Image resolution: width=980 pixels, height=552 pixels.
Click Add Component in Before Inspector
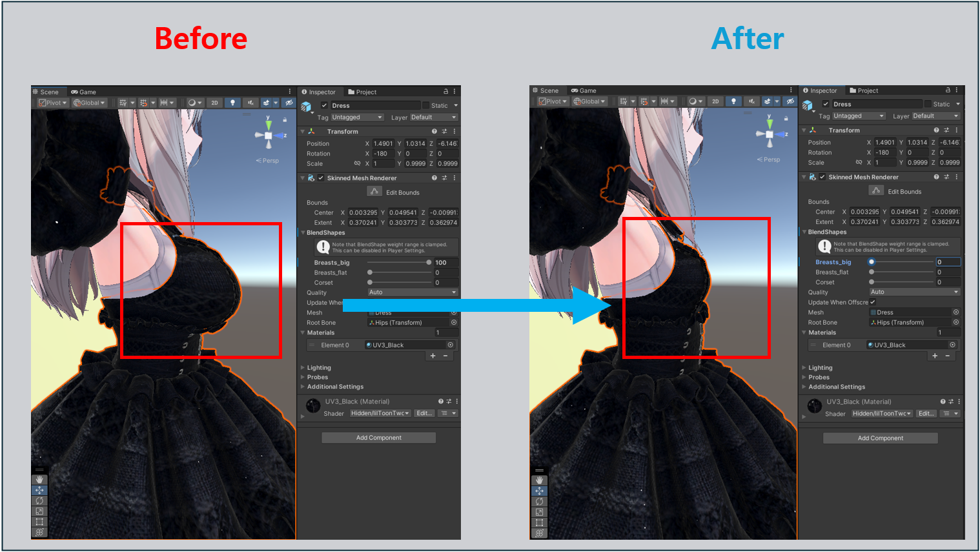(x=379, y=438)
